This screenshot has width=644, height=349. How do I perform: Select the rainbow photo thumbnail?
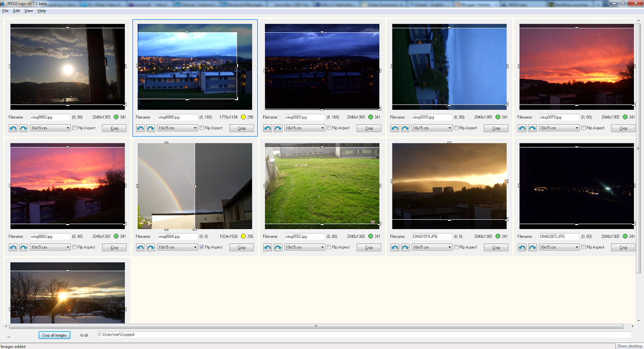point(195,186)
